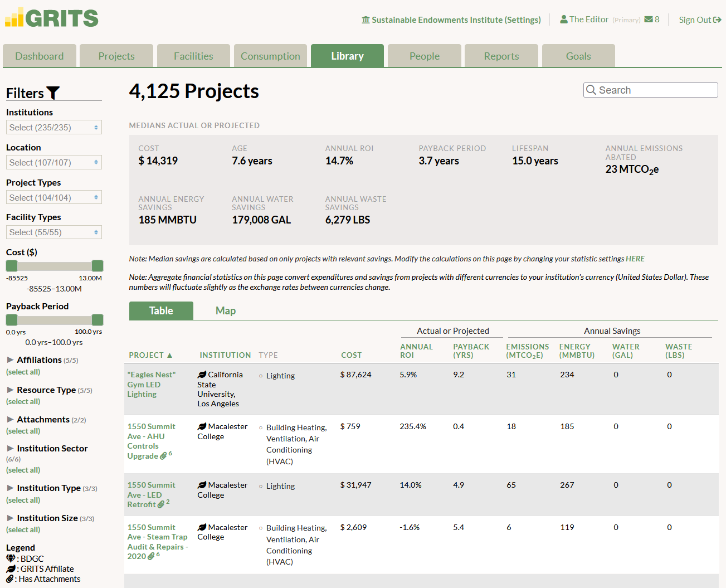Viewport: 726px width, 588px height.
Task: Click the paperclip on AHU Controls Upgrade
Action: tap(163, 456)
